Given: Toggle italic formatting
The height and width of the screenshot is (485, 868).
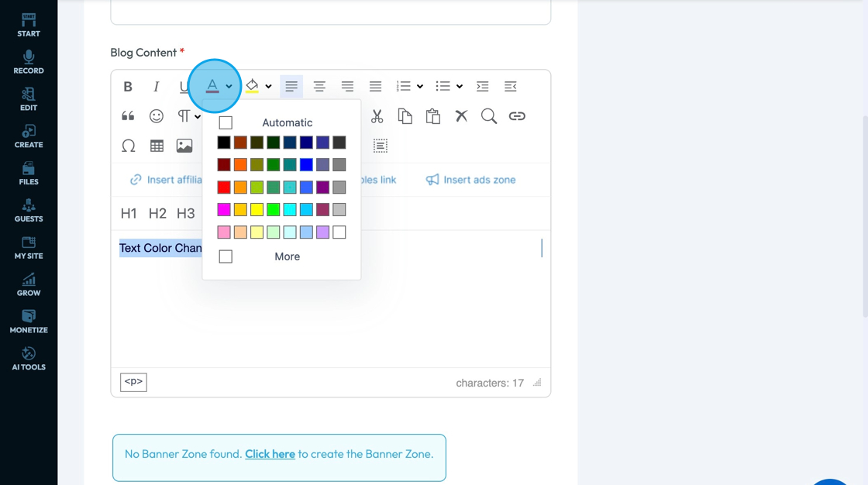Looking at the screenshot, I should point(156,86).
